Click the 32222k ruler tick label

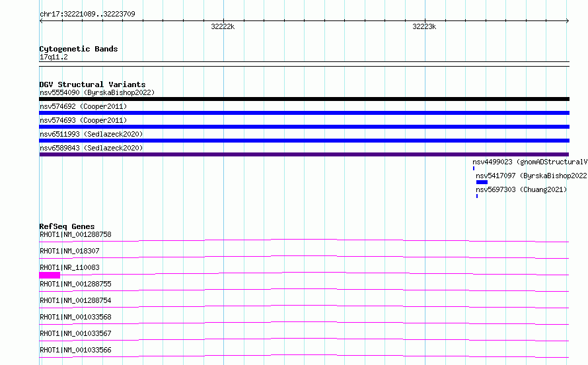click(x=223, y=26)
